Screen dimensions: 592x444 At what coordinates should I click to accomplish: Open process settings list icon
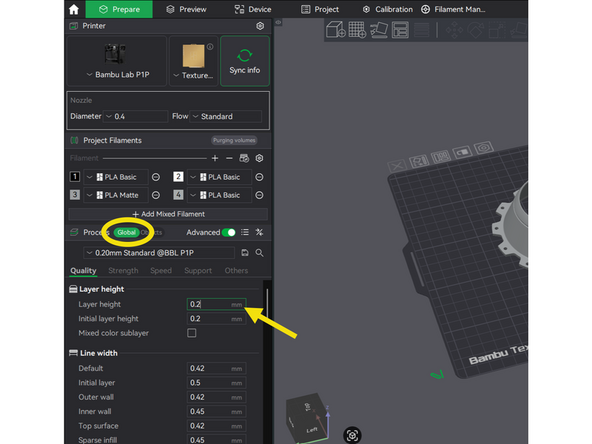pyautogui.click(x=245, y=232)
